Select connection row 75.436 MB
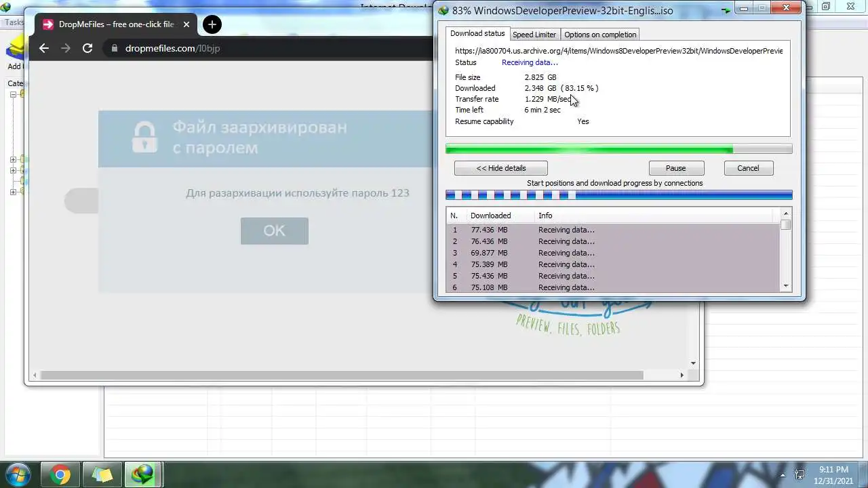 [x=613, y=276]
